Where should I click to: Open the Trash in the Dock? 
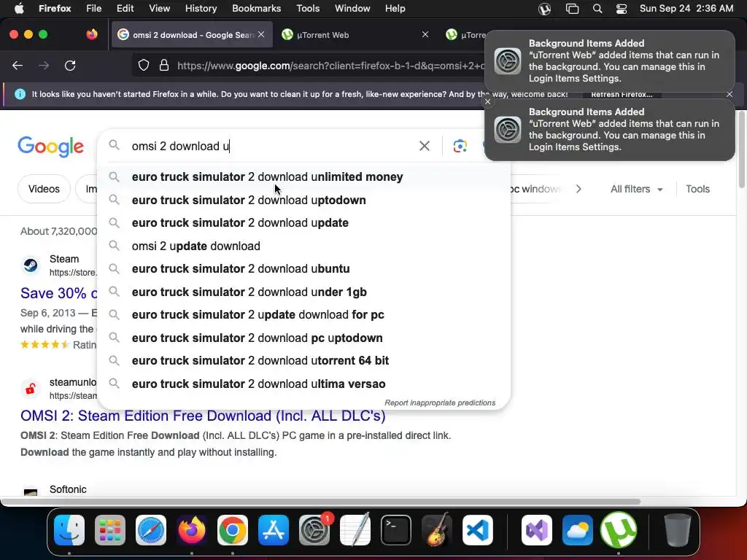[678, 530]
